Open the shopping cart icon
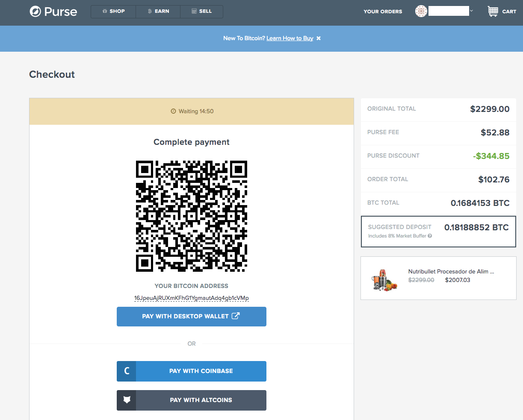Image resolution: width=523 pixels, height=420 pixels. pyautogui.click(x=493, y=12)
